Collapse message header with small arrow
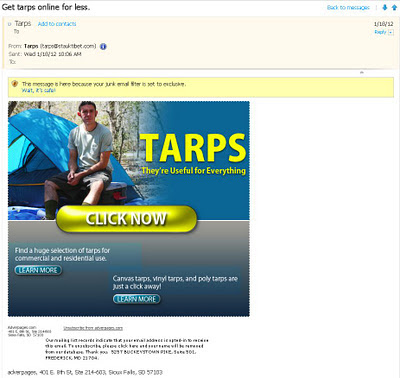Screen dimensions: 400x378 click(x=362, y=72)
